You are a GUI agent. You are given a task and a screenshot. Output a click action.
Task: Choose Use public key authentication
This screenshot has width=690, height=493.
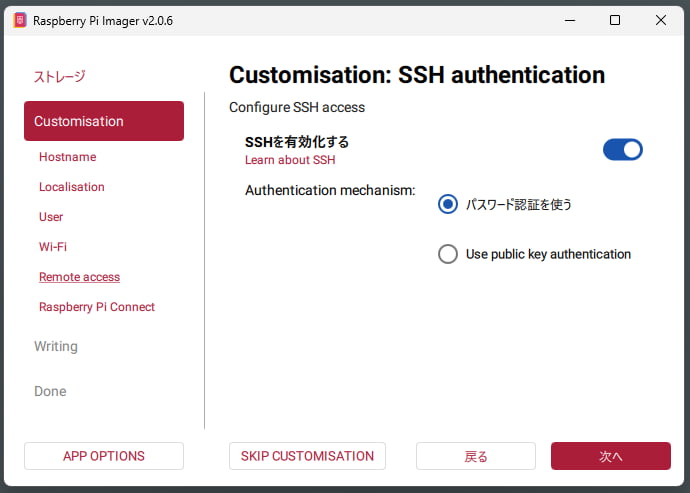click(448, 254)
